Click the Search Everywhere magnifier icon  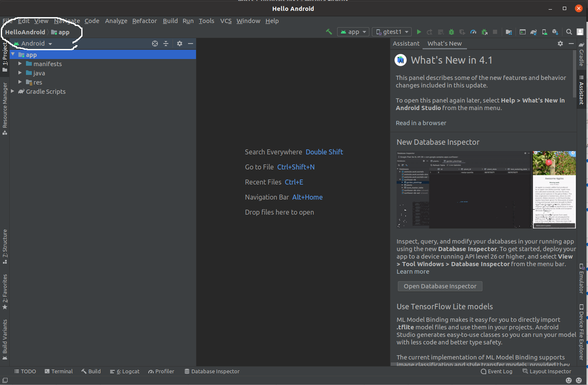coord(569,32)
